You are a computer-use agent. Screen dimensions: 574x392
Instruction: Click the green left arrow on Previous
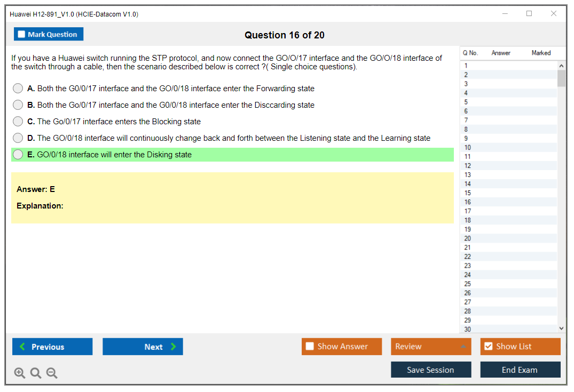pos(22,347)
